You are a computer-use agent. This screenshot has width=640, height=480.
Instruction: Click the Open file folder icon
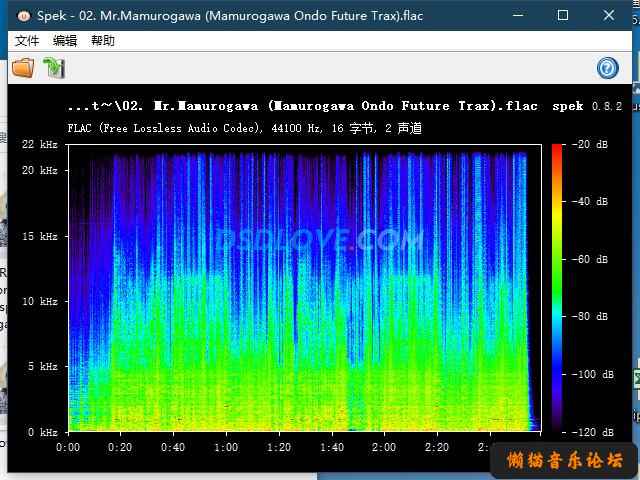(23, 68)
